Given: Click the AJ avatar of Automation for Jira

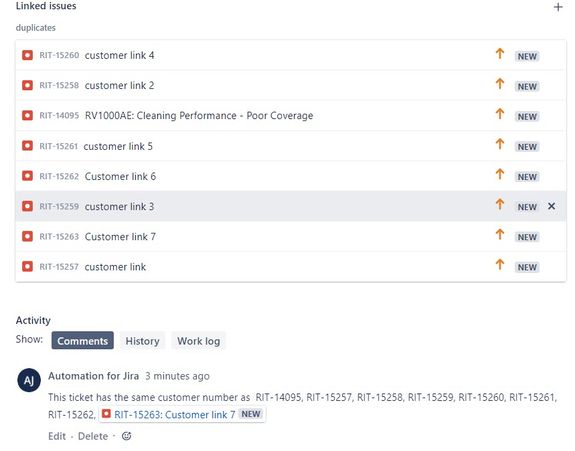Looking at the screenshot, I should click(29, 380).
